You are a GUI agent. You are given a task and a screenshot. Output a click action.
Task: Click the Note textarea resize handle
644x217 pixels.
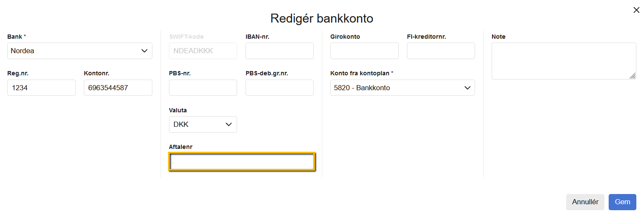[x=633, y=76]
